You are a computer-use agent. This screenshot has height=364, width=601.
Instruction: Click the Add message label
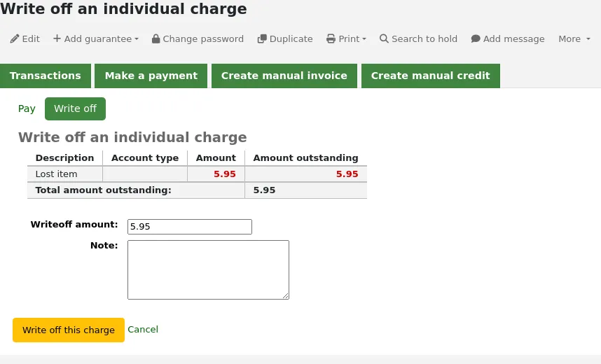tap(513, 38)
